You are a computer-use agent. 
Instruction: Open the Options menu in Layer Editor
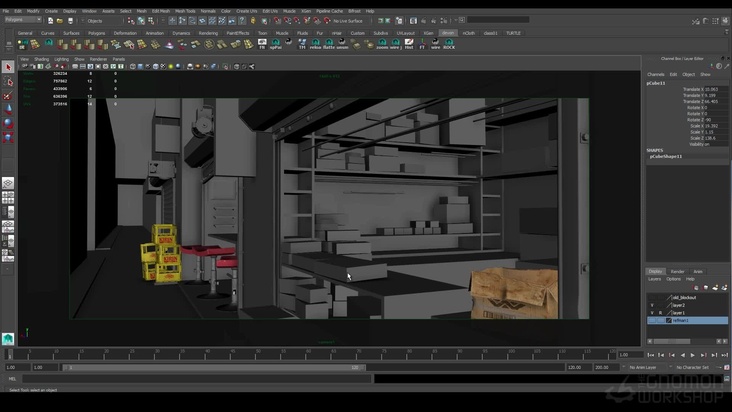(673, 279)
